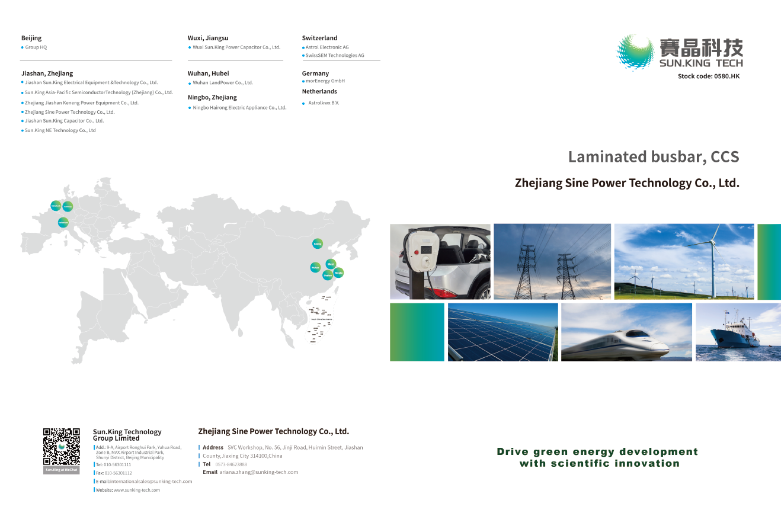Click the 'Netherlands' location heading
Screen dimensions: 781x532
pyautogui.click(x=319, y=92)
